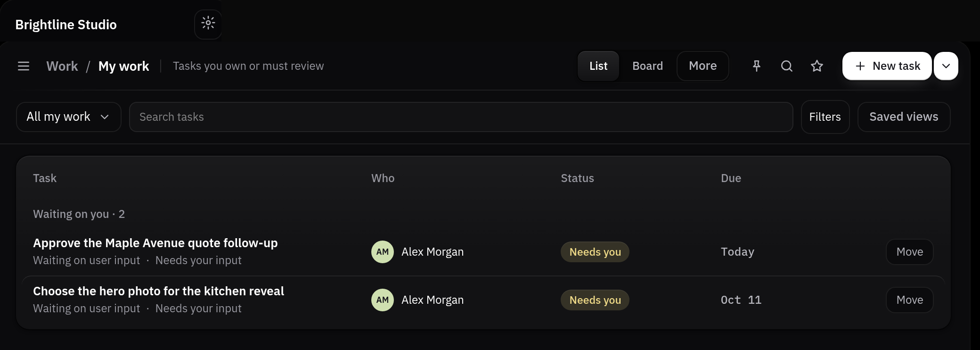
Task: Open the Filters button
Action: tap(825, 117)
